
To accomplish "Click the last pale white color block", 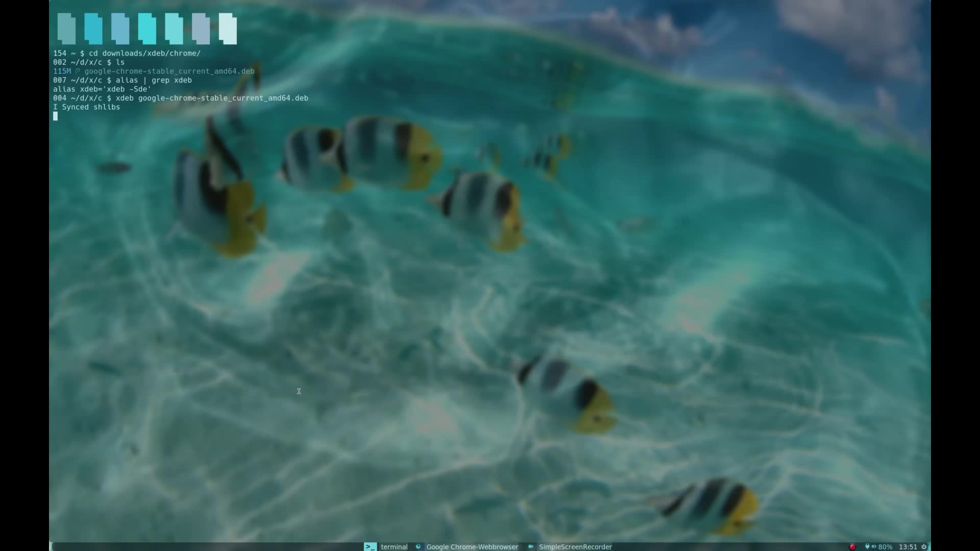I will tap(228, 29).
